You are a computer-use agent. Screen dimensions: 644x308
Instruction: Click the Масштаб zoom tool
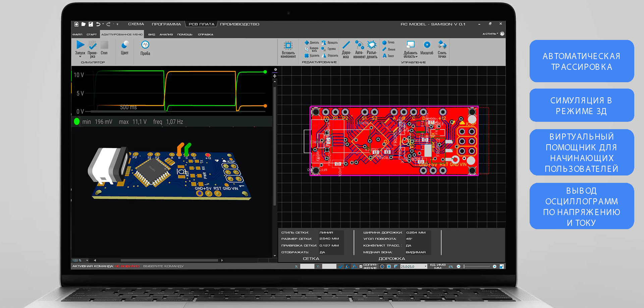tap(427, 48)
